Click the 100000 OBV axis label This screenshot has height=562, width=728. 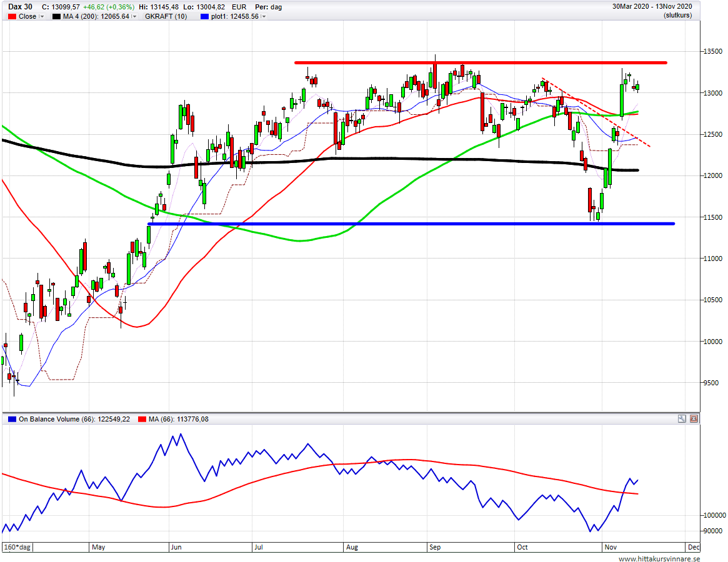point(714,515)
